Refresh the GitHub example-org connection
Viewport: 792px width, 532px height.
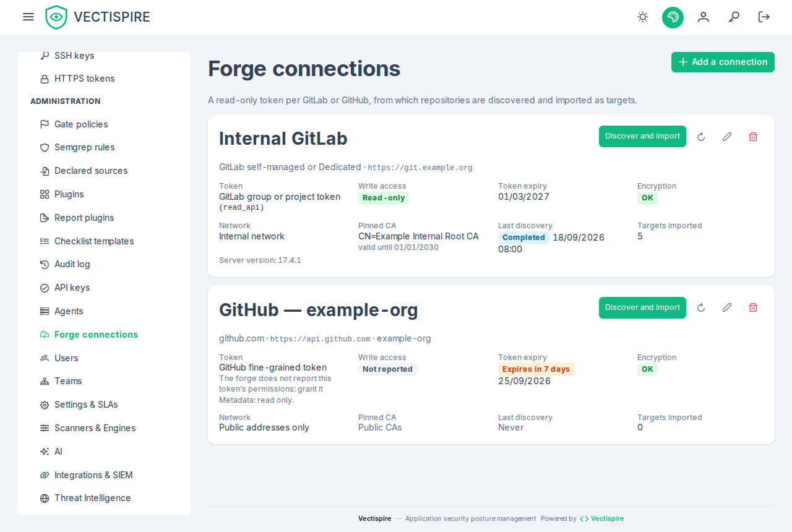click(x=701, y=307)
